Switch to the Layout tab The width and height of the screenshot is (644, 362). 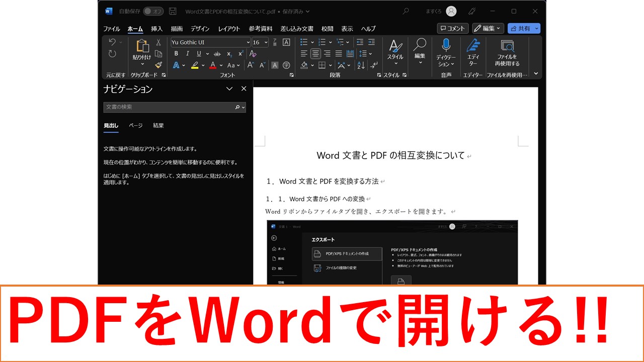tap(229, 29)
